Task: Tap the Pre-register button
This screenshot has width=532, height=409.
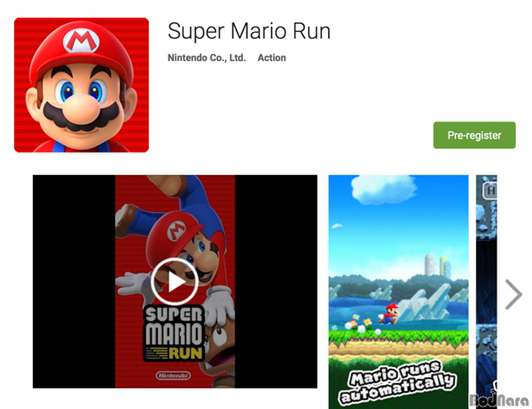Action: pos(474,135)
